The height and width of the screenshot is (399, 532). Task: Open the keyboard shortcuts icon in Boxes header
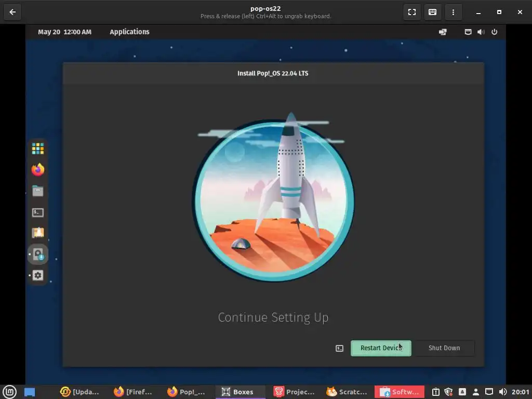point(433,12)
